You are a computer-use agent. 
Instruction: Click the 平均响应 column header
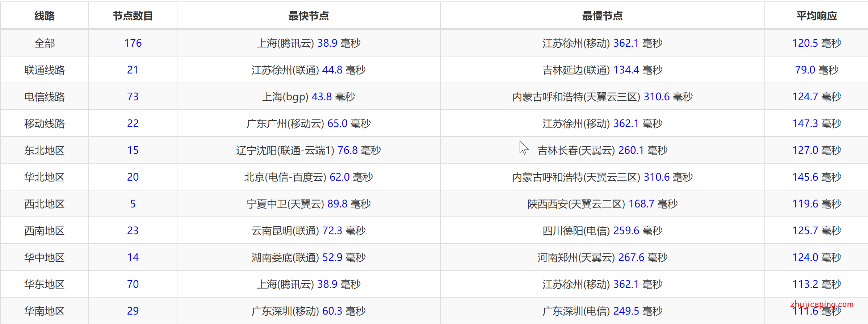point(817,16)
